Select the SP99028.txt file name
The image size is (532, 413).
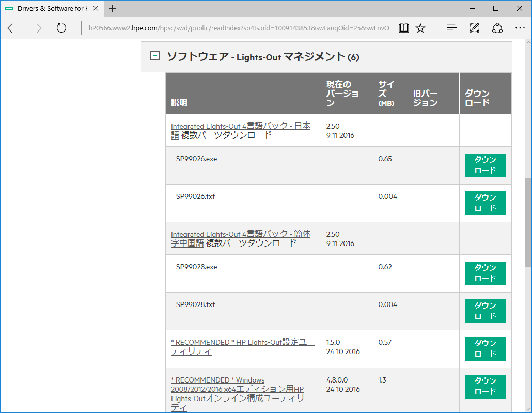pyautogui.click(x=195, y=304)
